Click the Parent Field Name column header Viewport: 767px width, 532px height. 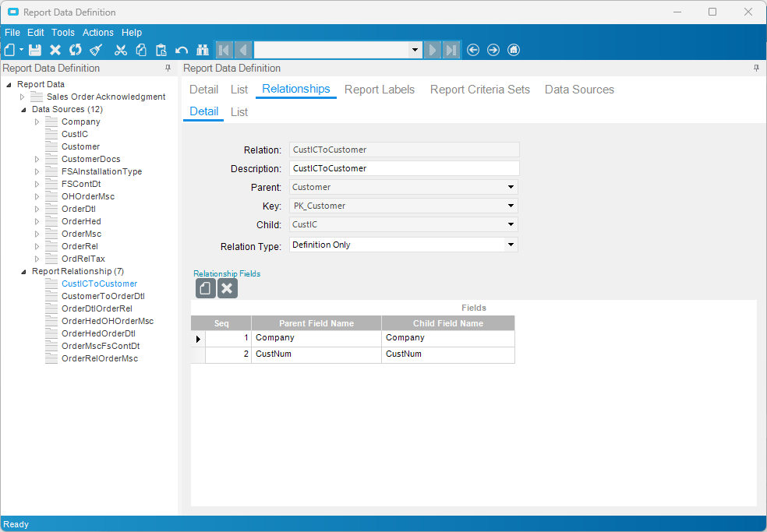[316, 323]
